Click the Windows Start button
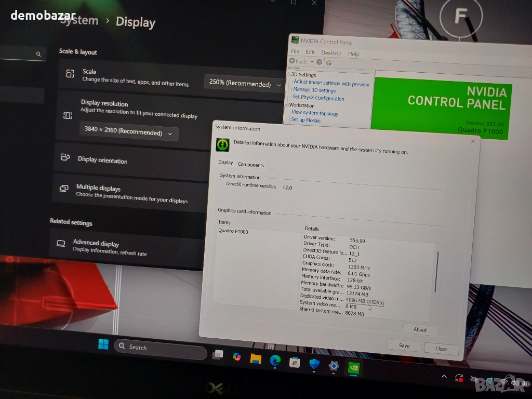Screen dimensions: 532x399 pyautogui.click(x=103, y=344)
